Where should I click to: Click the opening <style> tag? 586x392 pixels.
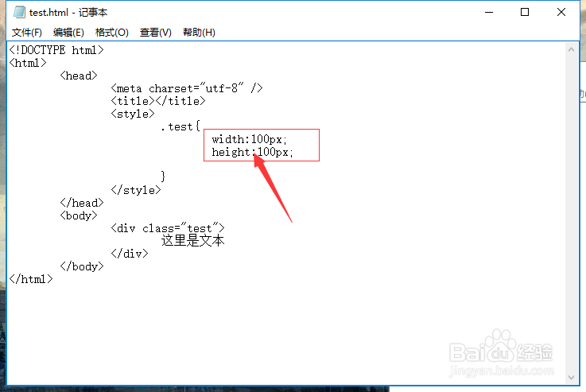point(133,114)
